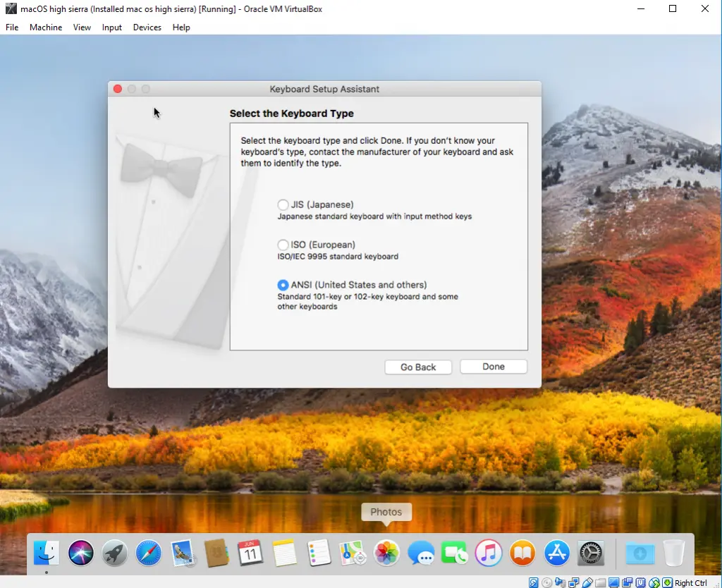Launch Siri from the dock
The height and width of the screenshot is (588, 722).
pyautogui.click(x=80, y=553)
